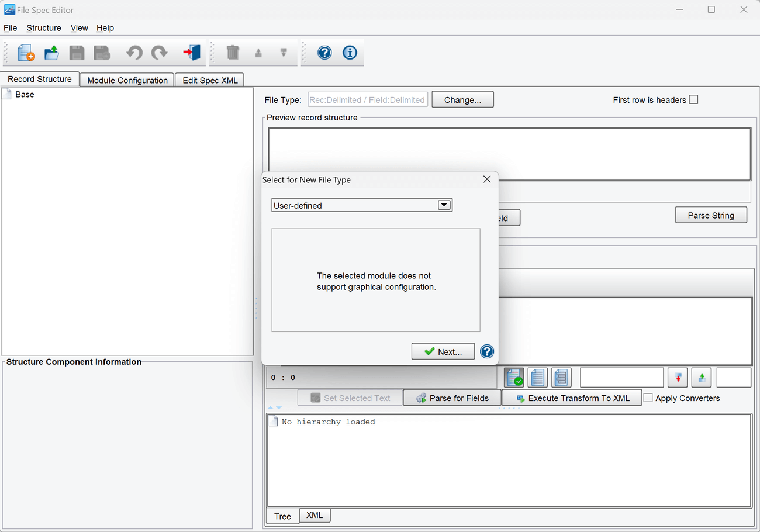
Task: Click the green up-arrow search icon
Action: [701, 378]
